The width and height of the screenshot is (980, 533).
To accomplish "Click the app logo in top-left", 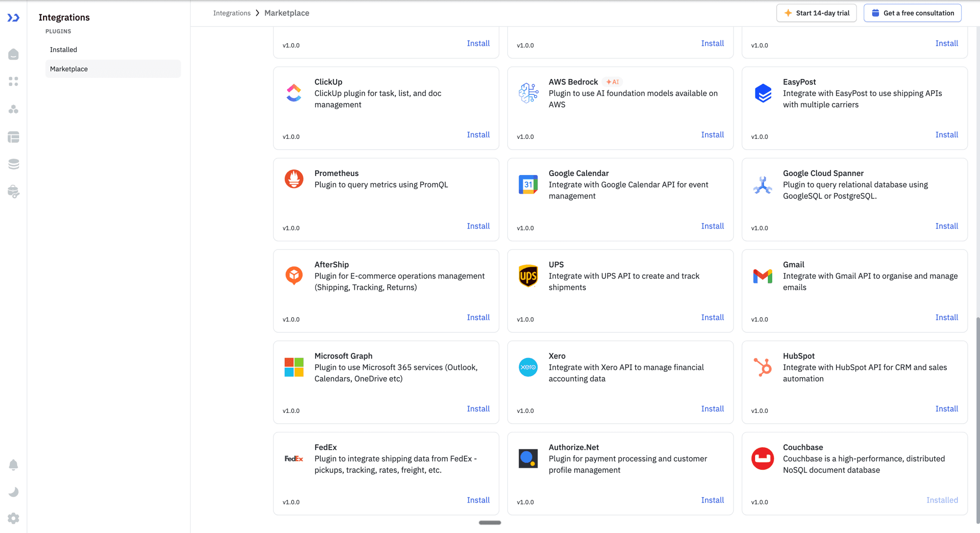I will 13,18.
